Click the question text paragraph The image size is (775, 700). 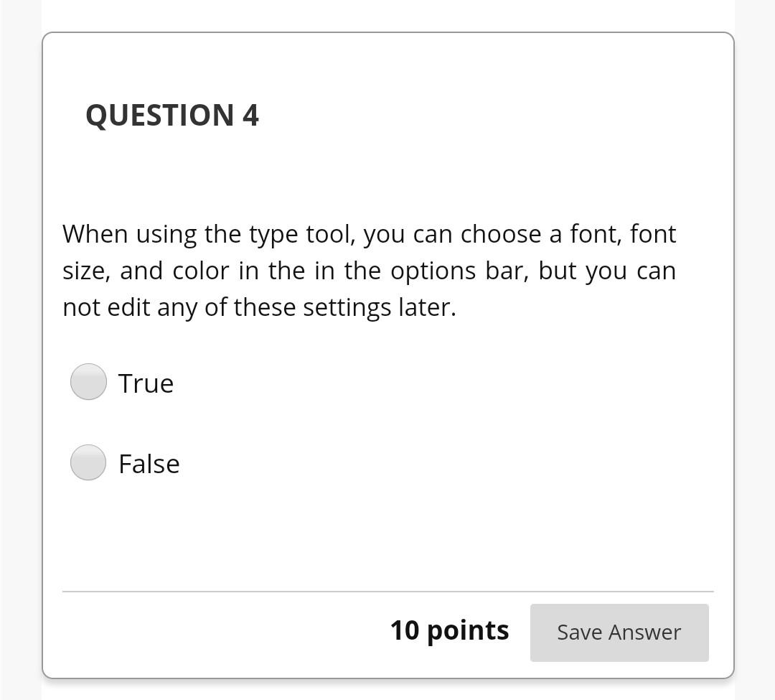(x=370, y=270)
